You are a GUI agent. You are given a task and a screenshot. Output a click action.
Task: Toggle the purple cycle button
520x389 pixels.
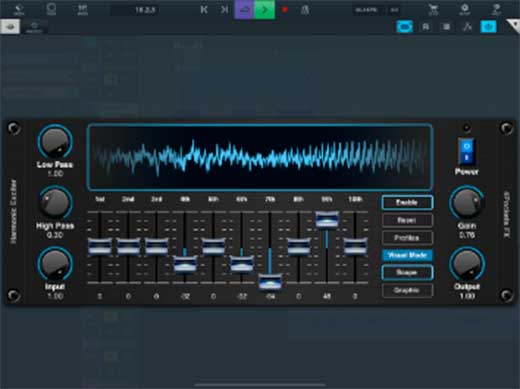pyautogui.click(x=245, y=10)
